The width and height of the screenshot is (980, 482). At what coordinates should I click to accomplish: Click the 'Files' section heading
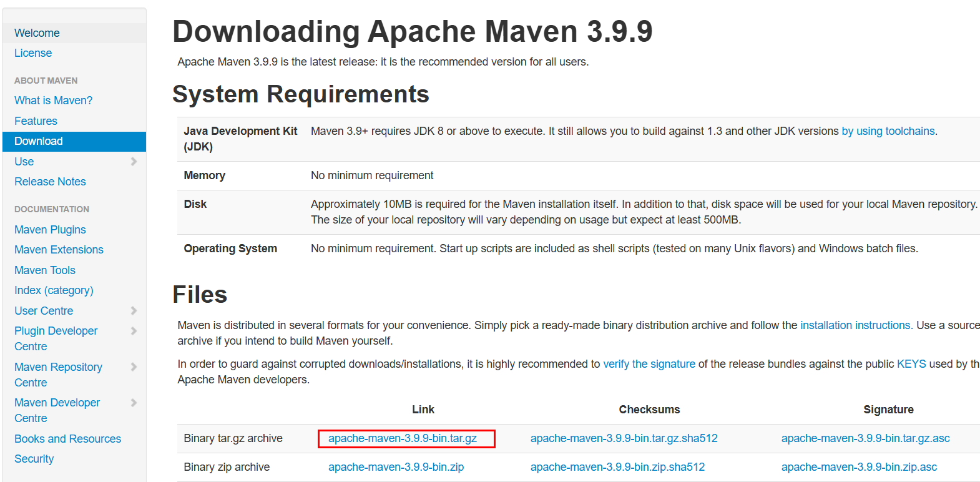tap(200, 295)
